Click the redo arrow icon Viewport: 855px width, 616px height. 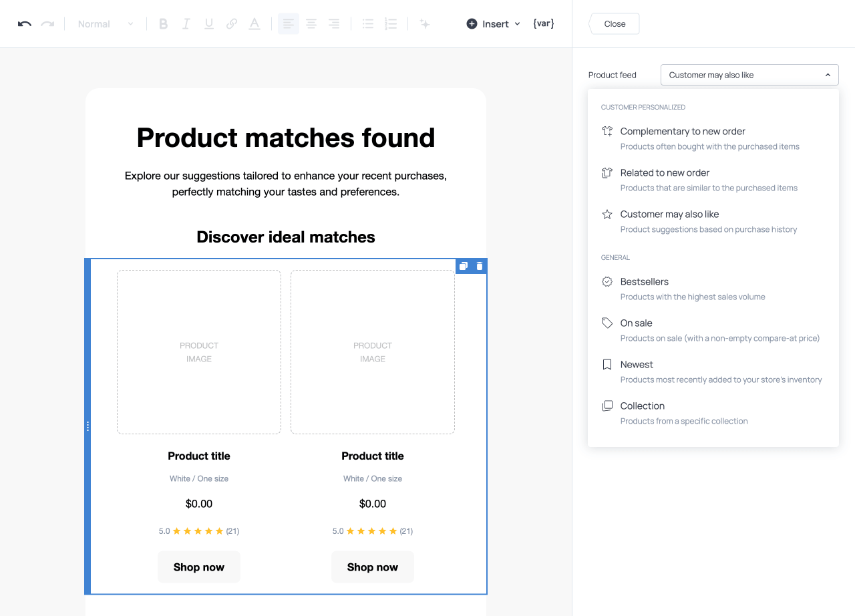pos(47,24)
